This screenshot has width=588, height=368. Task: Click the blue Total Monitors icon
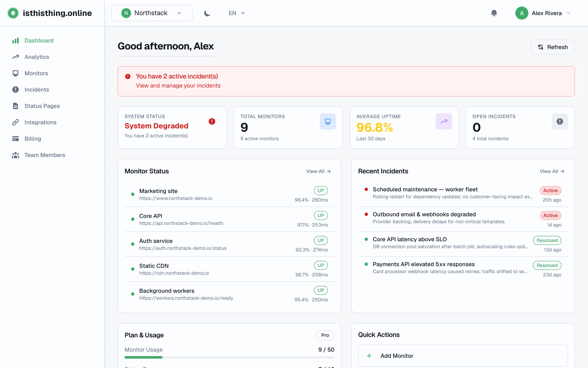tap(328, 121)
